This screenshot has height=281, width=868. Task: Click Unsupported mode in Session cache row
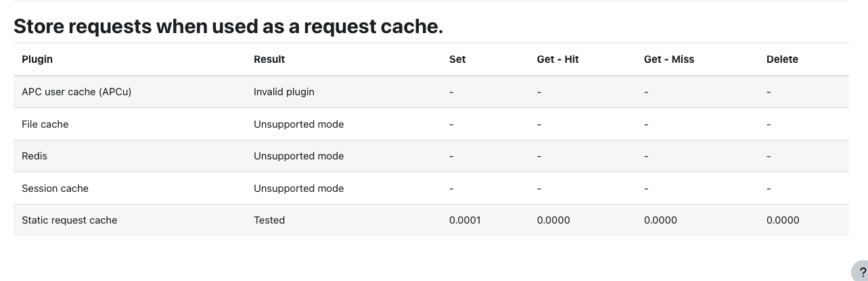point(298,188)
